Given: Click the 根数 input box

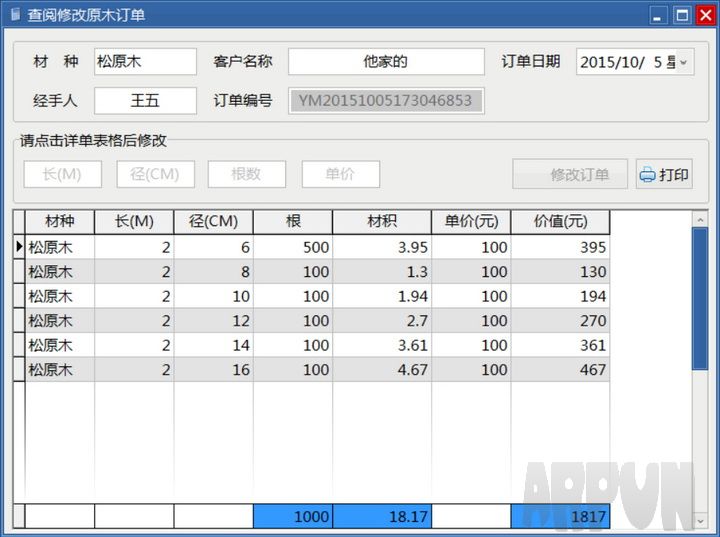Looking at the screenshot, I should coord(246,174).
